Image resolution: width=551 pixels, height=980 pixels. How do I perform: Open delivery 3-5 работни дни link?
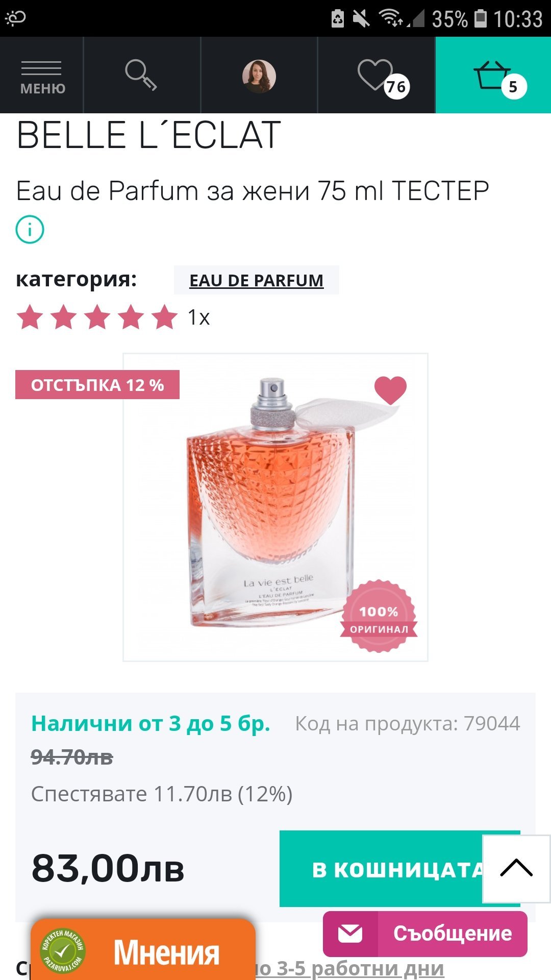tap(349, 968)
